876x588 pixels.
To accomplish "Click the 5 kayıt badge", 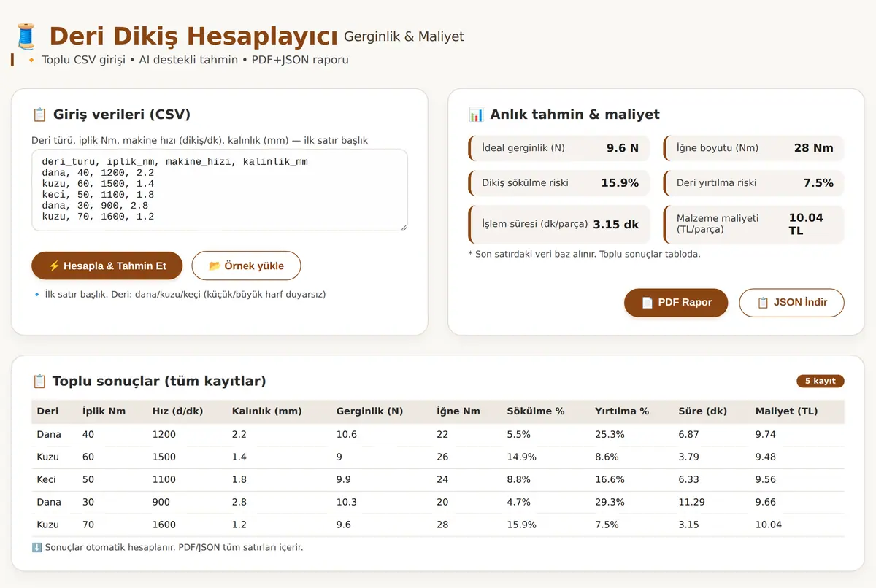I will pos(821,381).
